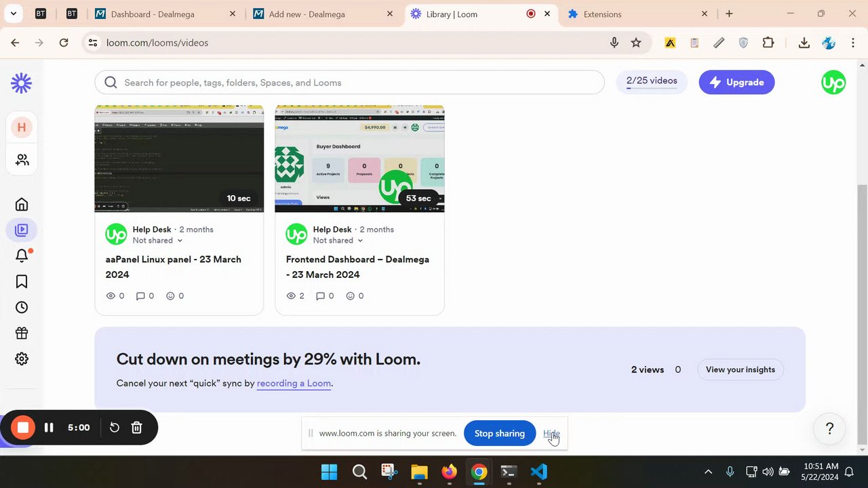
Task: Open the Library videos sidebar icon
Action: point(22,230)
